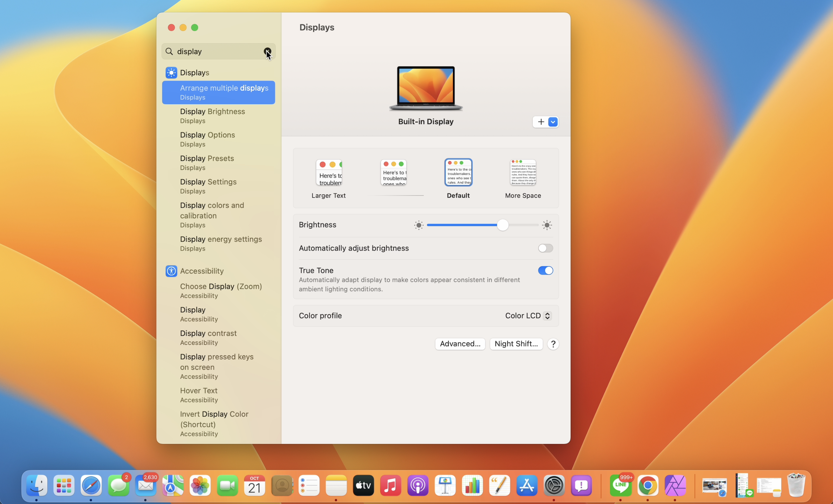The height and width of the screenshot is (504, 833).
Task: Click the help question mark button
Action: (553, 344)
